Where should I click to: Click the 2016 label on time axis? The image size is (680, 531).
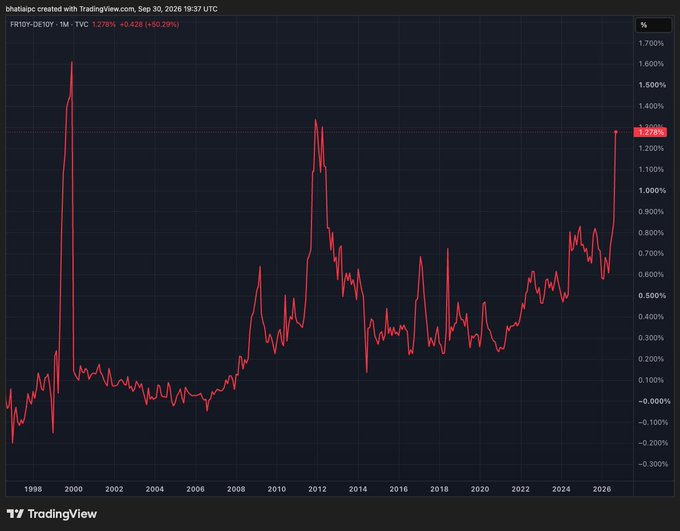point(399,489)
